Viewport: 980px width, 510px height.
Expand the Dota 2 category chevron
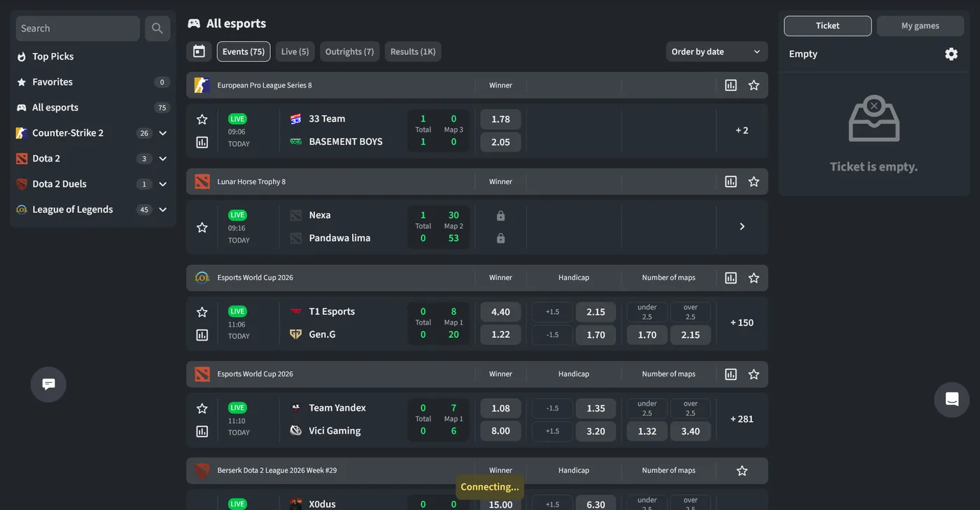tap(162, 159)
